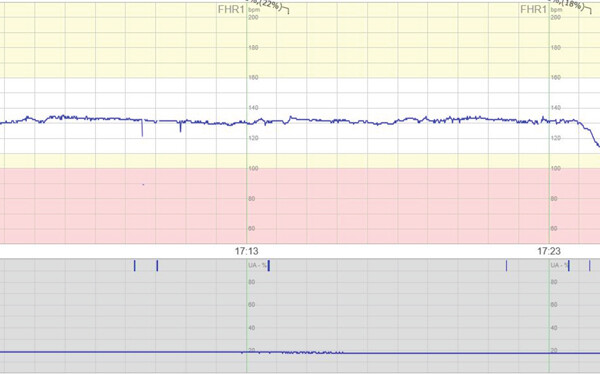The height and width of the screenshot is (374, 600).
Task: Click the 17:23 time label
Action: tap(549, 251)
